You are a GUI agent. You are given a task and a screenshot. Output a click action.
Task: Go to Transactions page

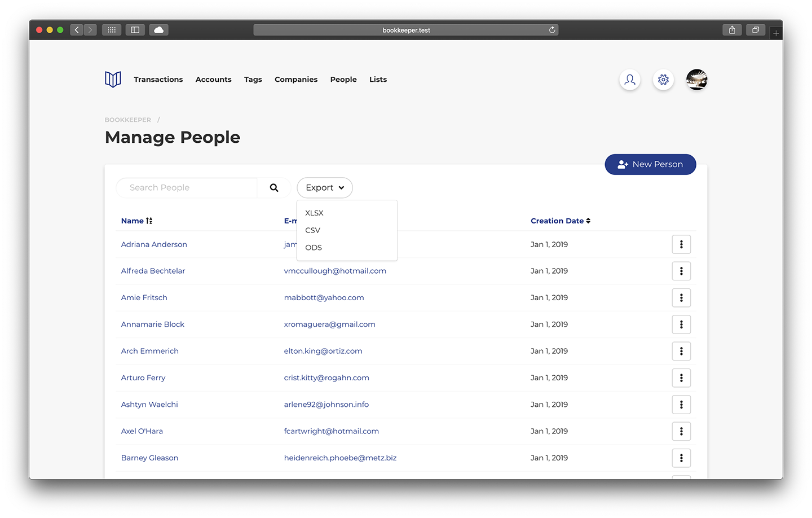[x=158, y=80]
